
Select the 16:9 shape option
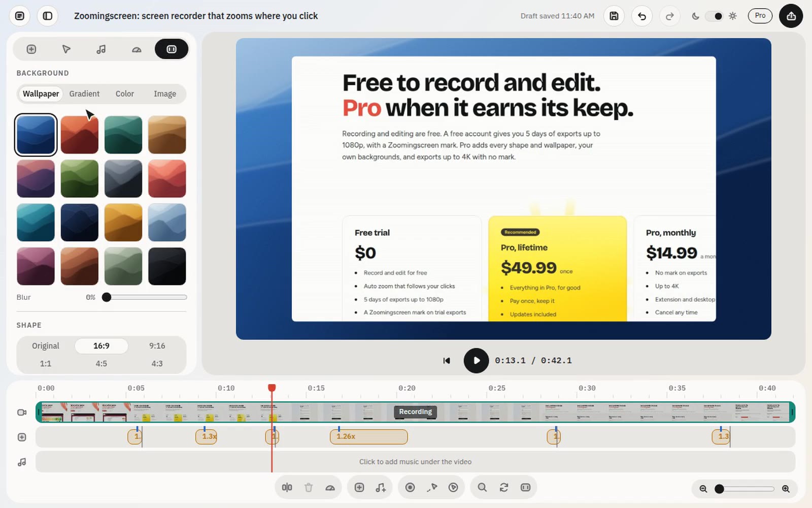(x=101, y=346)
